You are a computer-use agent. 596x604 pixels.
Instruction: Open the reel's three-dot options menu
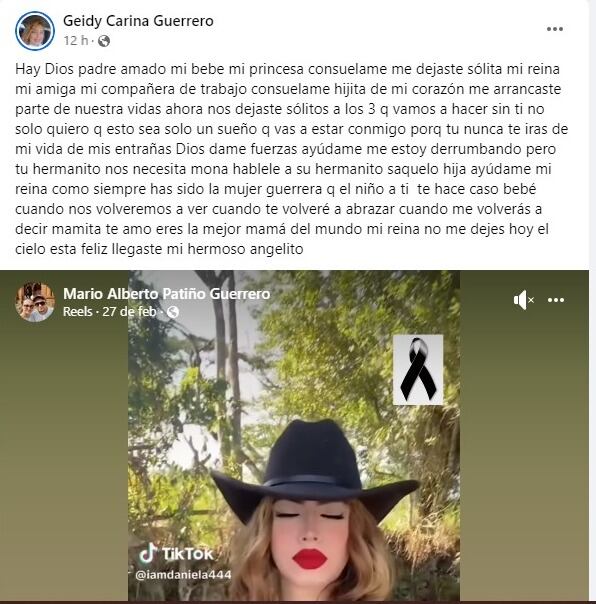coord(556,300)
